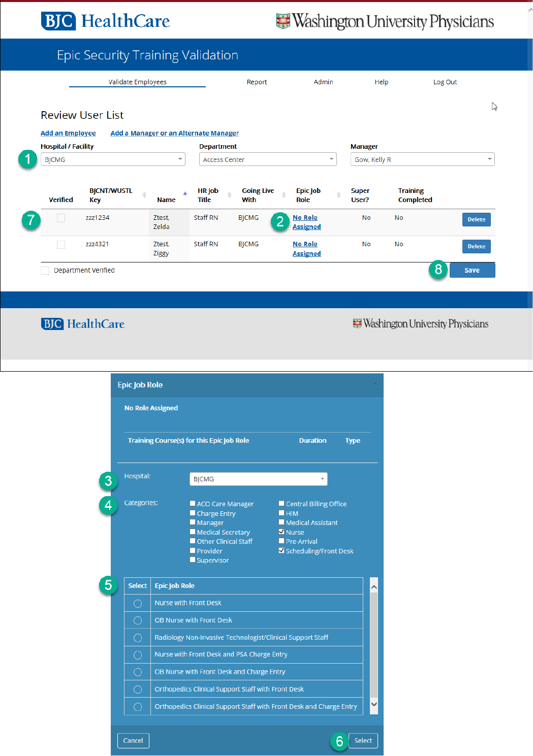The width and height of the screenshot is (533, 756).
Task: Check the Central Billing Office category
Action: tap(281, 504)
